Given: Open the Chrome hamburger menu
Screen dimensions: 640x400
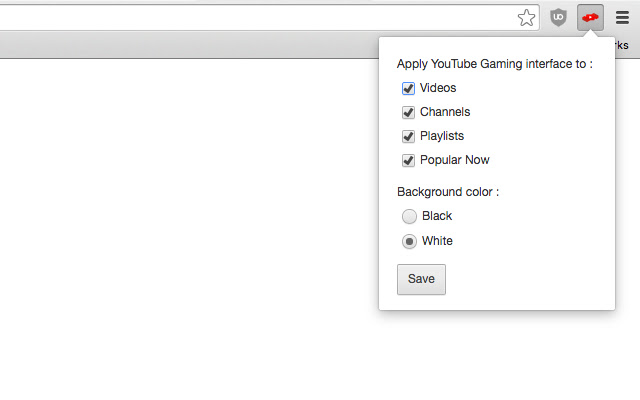Looking at the screenshot, I should (622, 18).
